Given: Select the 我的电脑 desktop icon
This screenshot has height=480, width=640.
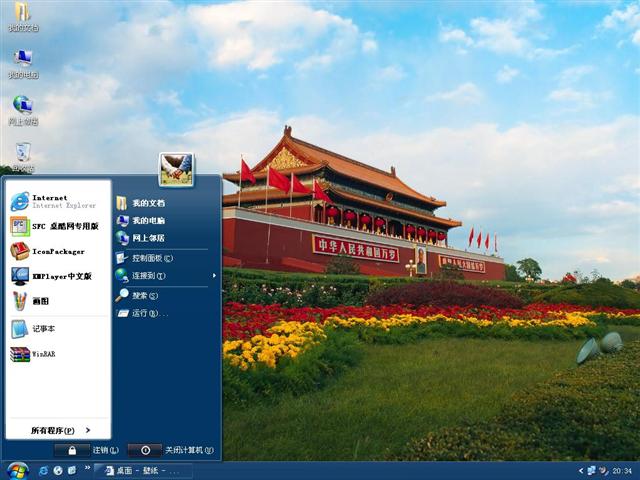Looking at the screenshot, I should point(23,63).
